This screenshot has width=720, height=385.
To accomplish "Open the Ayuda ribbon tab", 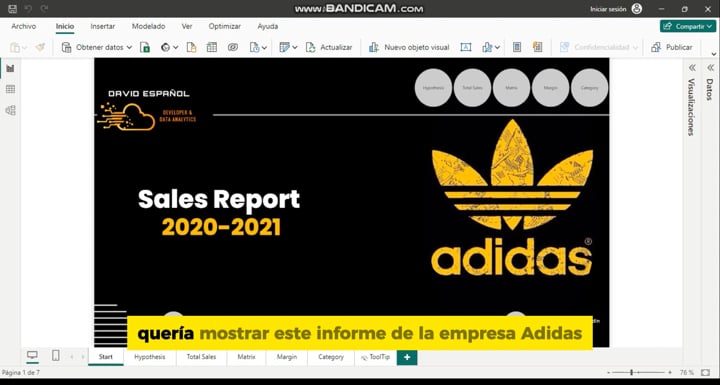I will tap(268, 27).
